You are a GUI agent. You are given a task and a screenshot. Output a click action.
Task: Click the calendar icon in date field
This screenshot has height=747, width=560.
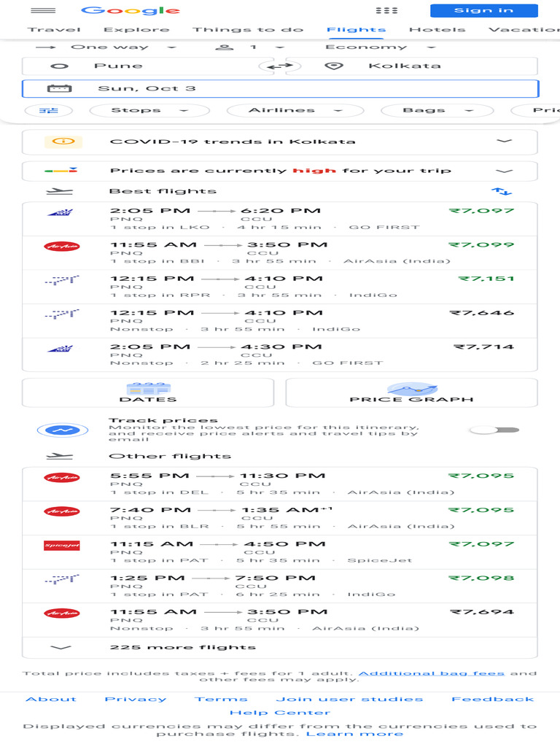click(58, 89)
